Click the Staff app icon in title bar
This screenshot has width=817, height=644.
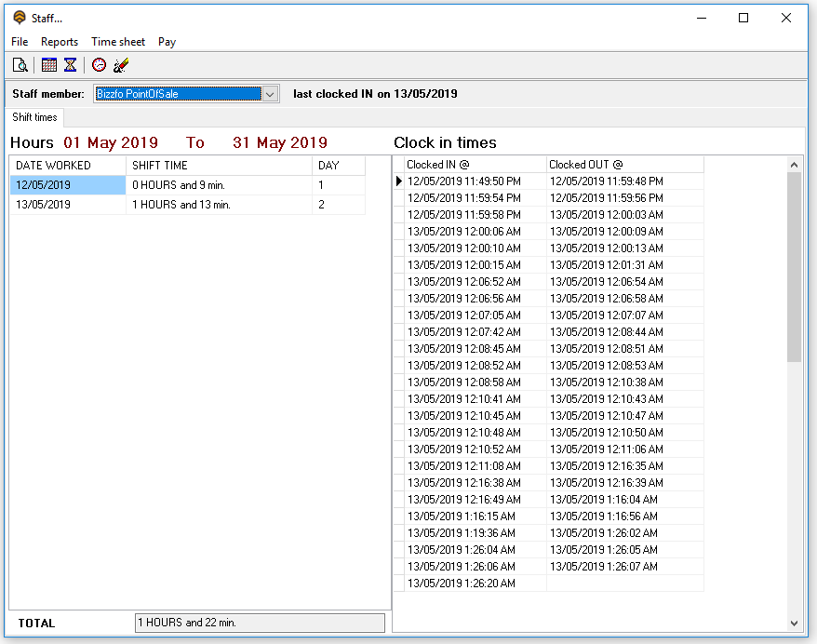[x=19, y=18]
